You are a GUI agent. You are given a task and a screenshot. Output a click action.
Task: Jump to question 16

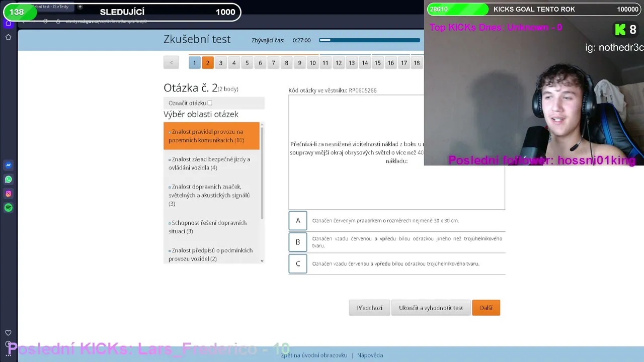pyautogui.click(x=391, y=63)
